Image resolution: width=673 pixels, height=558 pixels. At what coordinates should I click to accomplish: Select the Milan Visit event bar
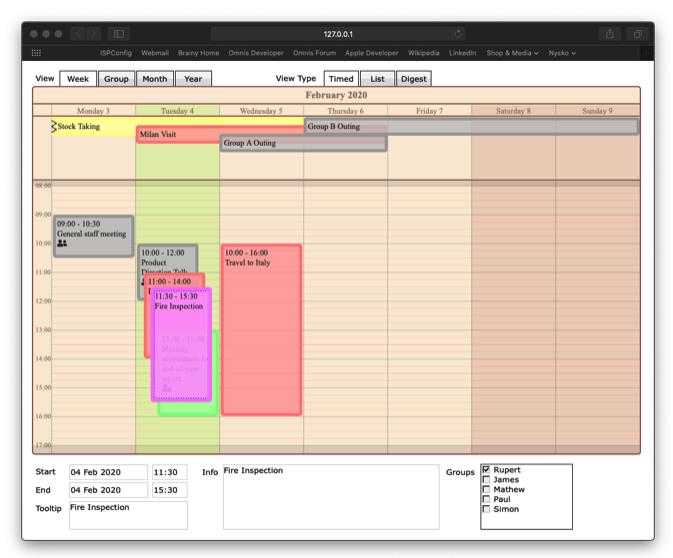(180, 134)
